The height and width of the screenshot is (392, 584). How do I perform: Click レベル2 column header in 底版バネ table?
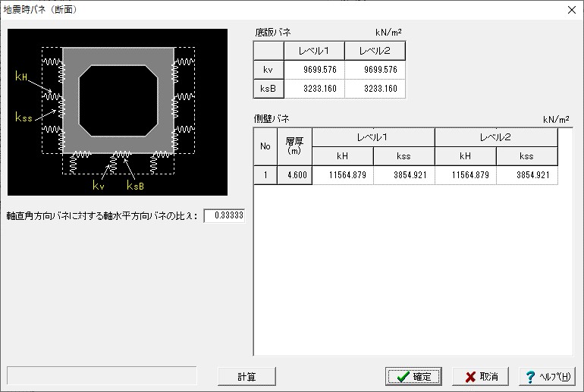(375, 51)
